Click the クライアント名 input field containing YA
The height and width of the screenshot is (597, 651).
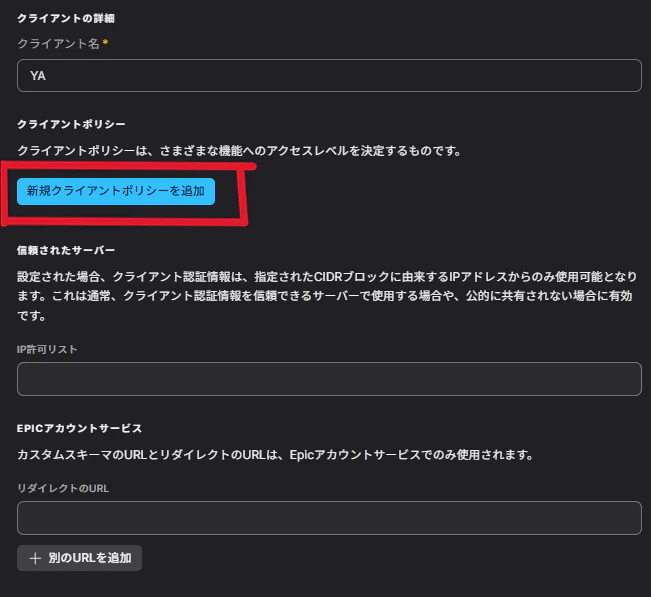click(x=329, y=76)
